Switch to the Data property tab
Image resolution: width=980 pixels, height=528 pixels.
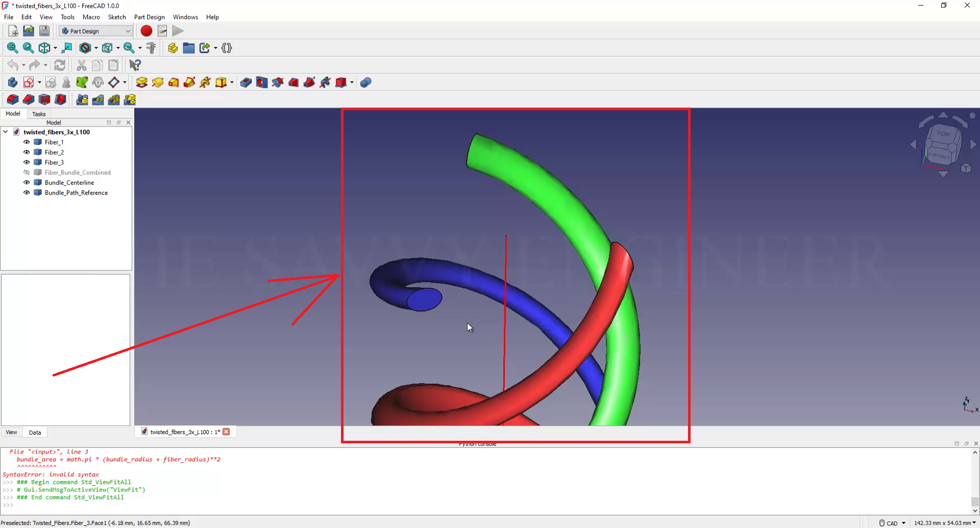click(35, 433)
